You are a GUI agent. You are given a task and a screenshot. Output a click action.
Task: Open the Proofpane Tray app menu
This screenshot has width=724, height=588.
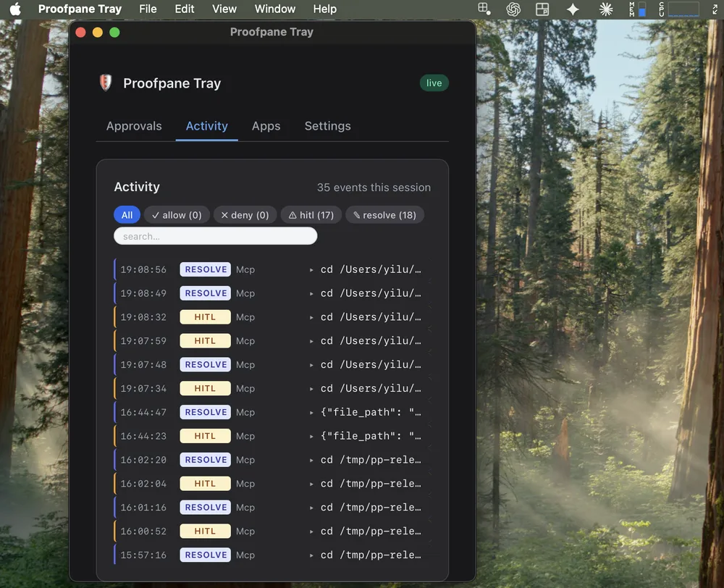[80, 9]
